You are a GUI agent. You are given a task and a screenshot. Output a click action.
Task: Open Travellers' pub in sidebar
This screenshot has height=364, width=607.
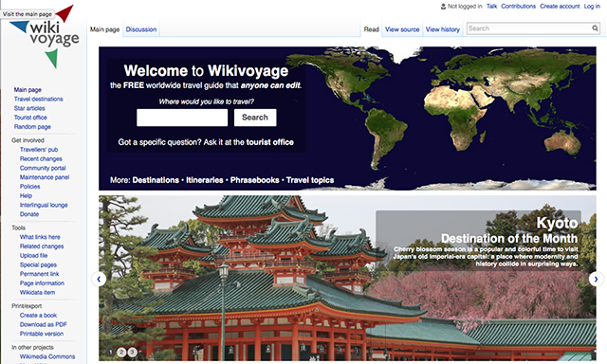click(39, 150)
